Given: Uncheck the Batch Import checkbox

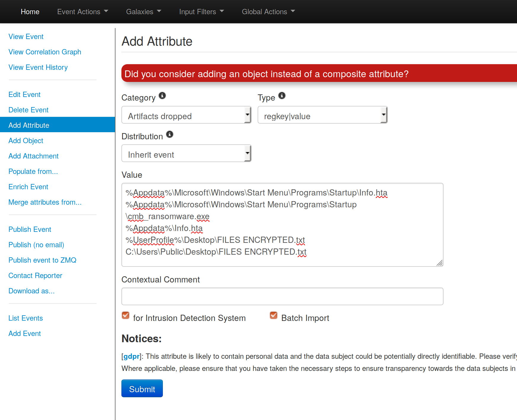Looking at the screenshot, I should pos(274,316).
